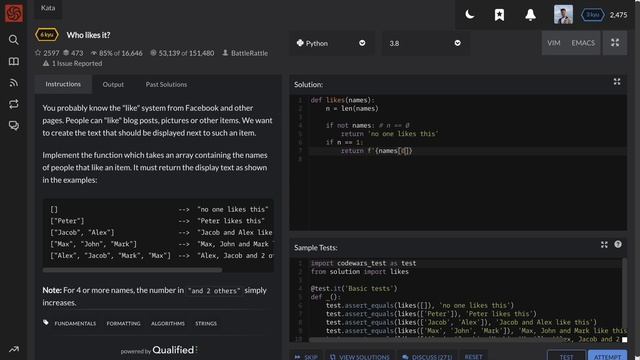Screen dimensions: 640x360
Task: Open the docs book icon in sidebar
Action: [13, 61]
